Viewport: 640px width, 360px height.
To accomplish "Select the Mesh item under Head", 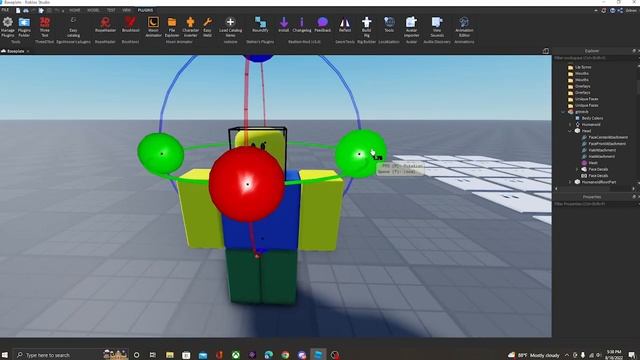I will [593, 163].
